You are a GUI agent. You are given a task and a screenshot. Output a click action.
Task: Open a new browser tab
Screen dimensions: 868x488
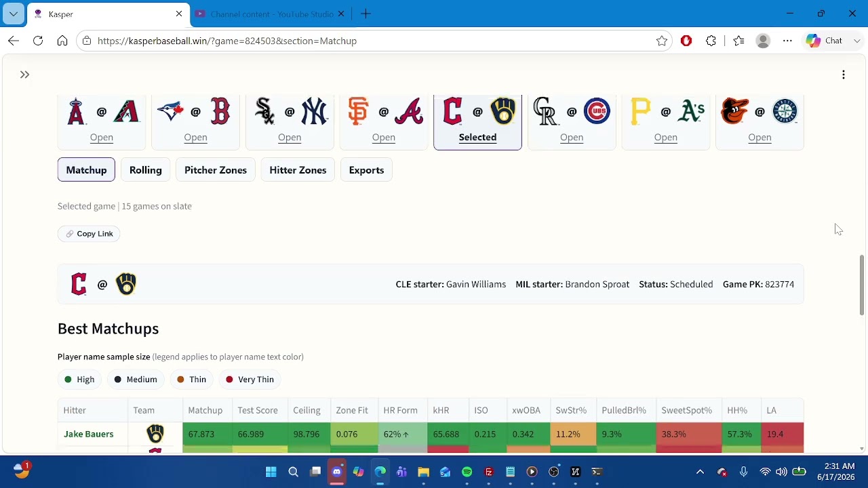pos(366,14)
